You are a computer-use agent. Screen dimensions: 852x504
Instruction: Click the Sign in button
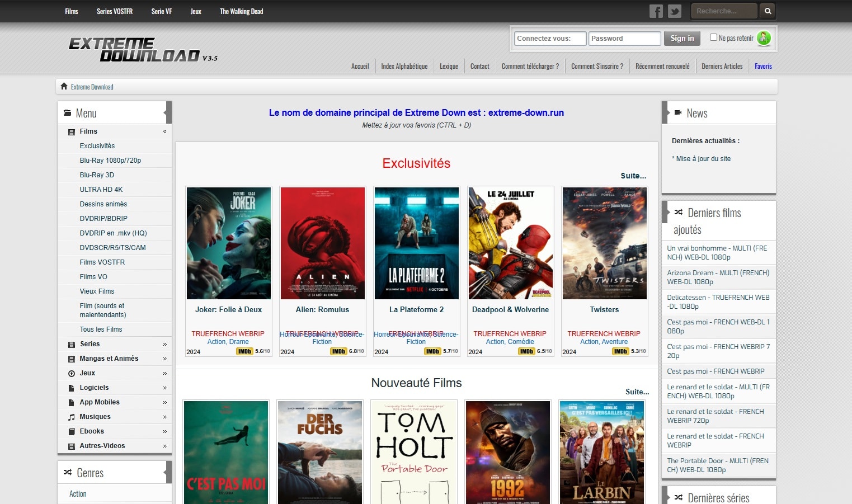(x=682, y=38)
